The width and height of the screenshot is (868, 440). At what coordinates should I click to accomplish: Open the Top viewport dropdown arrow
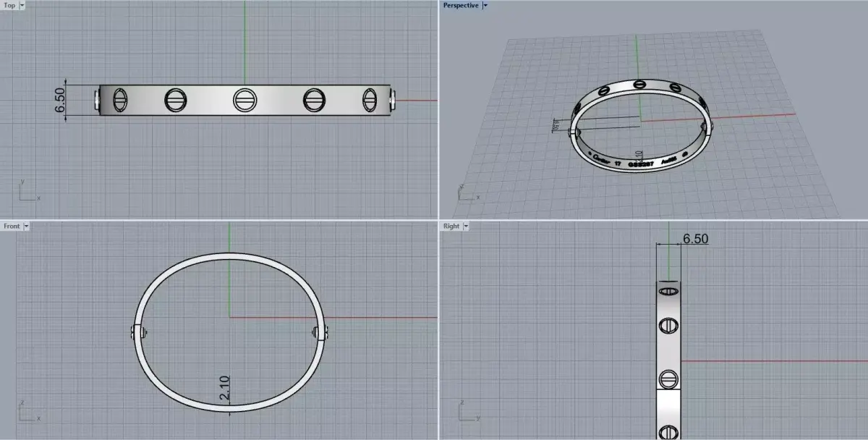click(22, 5)
